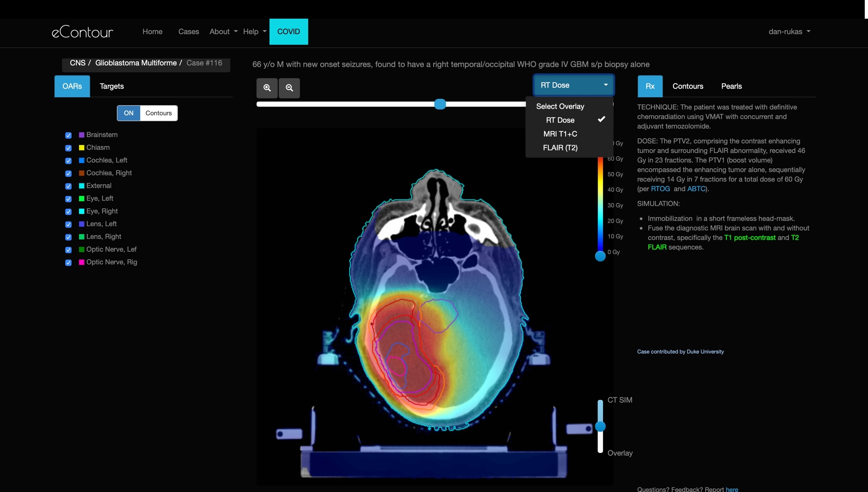Screen dimensions: 868x492
Task: Toggle the Optic Nerve, Right checkbox
Action: tap(68, 263)
